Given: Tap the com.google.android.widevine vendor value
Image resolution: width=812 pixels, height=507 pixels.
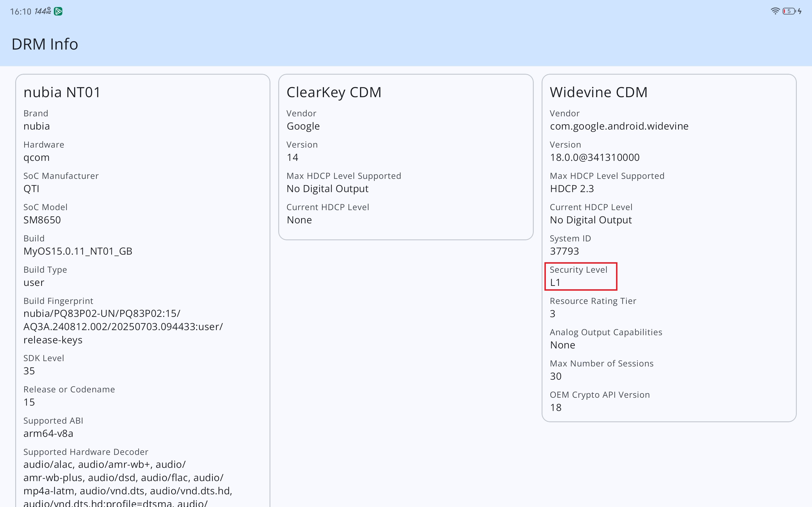Looking at the screenshot, I should (619, 126).
